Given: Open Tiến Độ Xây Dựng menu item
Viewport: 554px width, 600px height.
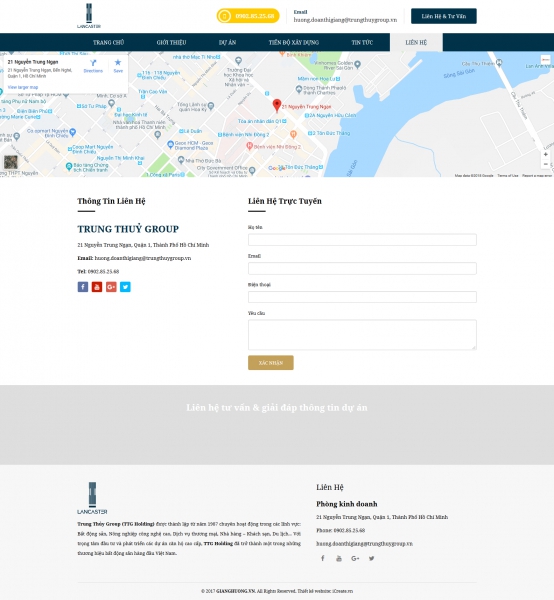Looking at the screenshot, I should (x=294, y=42).
